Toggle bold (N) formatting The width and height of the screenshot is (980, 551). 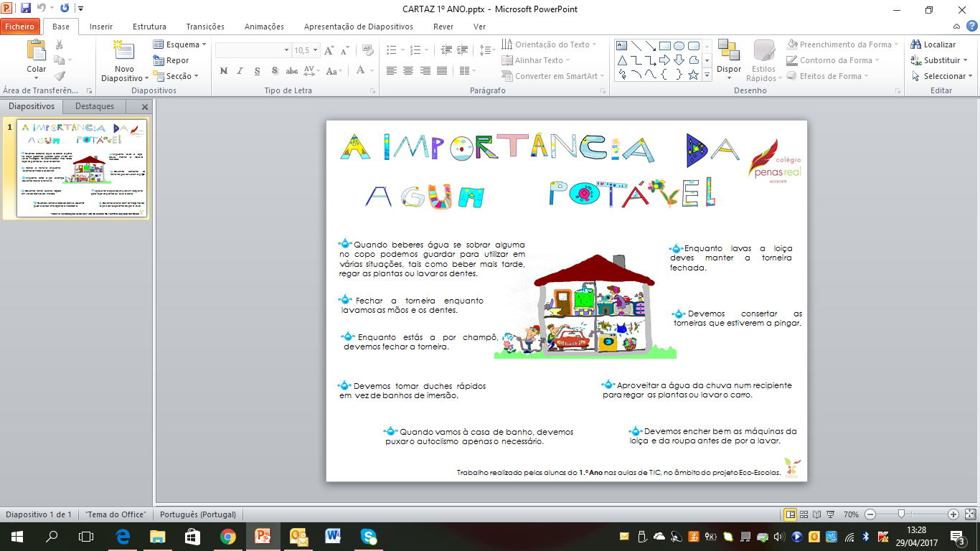pyautogui.click(x=223, y=71)
